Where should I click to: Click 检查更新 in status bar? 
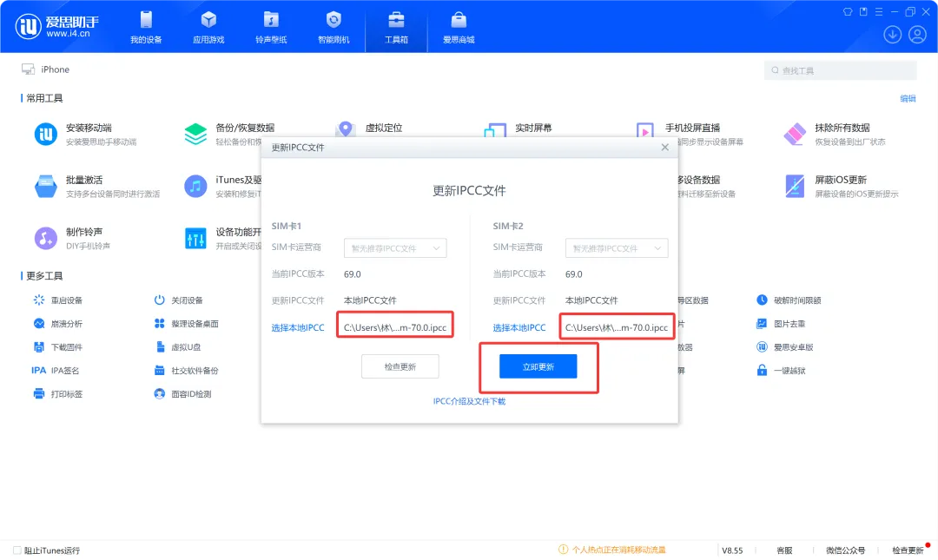click(x=908, y=550)
